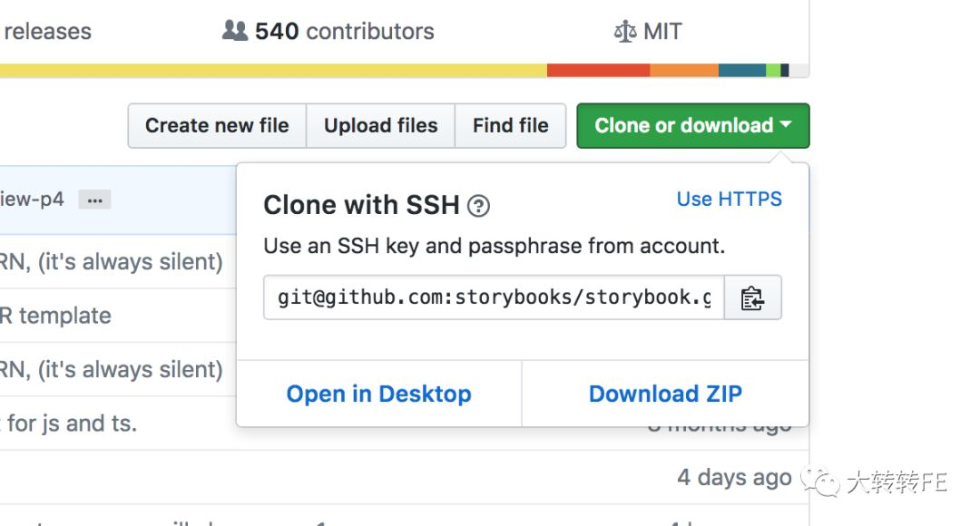Click the orange language bar segment
This screenshot has width=980, height=526.
click(684, 70)
